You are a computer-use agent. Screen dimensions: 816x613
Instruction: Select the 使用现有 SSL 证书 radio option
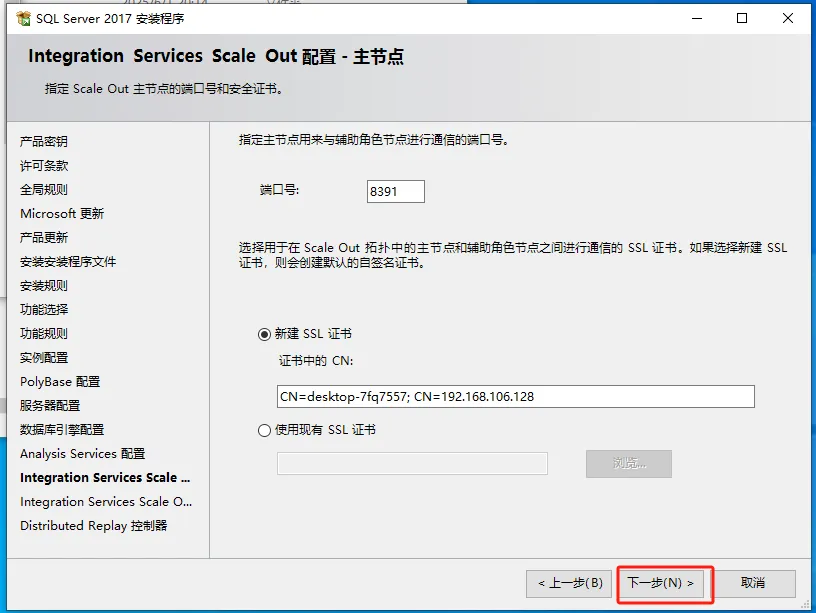[264, 430]
